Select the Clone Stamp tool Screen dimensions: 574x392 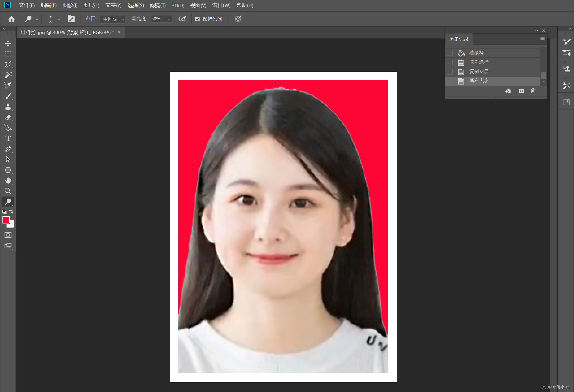pyautogui.click(x=8, y=107)
